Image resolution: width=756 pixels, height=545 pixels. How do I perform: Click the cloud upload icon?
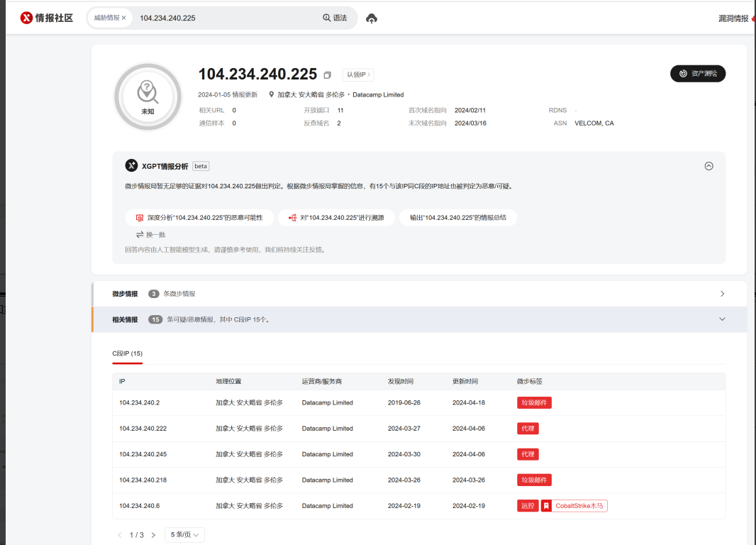click(x=372, y=18)
